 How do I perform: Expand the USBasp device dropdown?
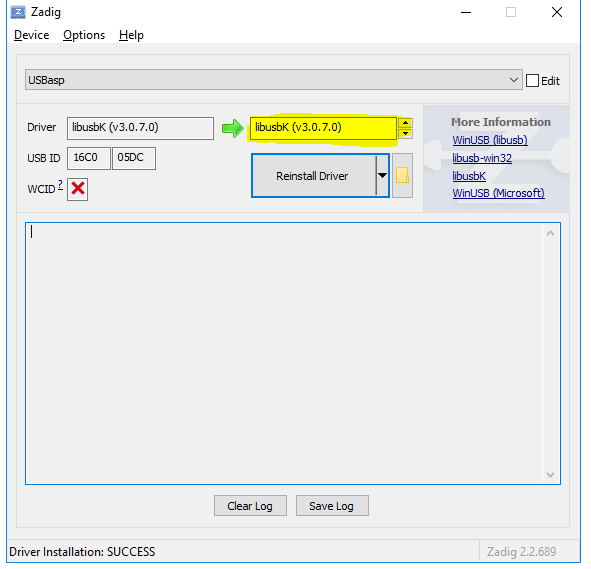pyautogui.click(x=513, y=80)
